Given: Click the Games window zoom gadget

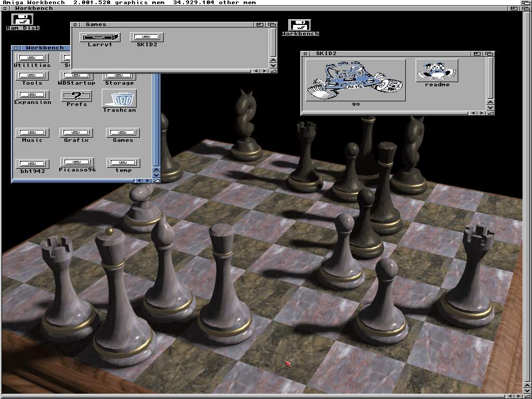Looking at the screenshot, I should coord(260,24).
